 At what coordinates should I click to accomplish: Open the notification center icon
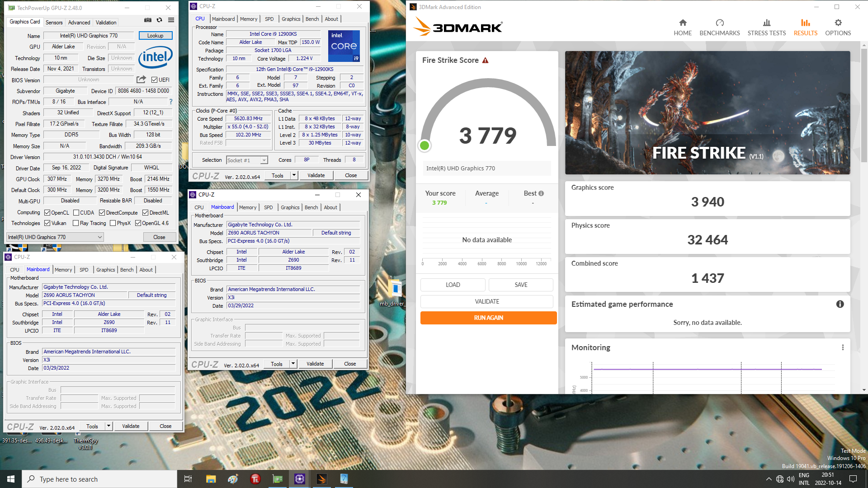point(853,479)
